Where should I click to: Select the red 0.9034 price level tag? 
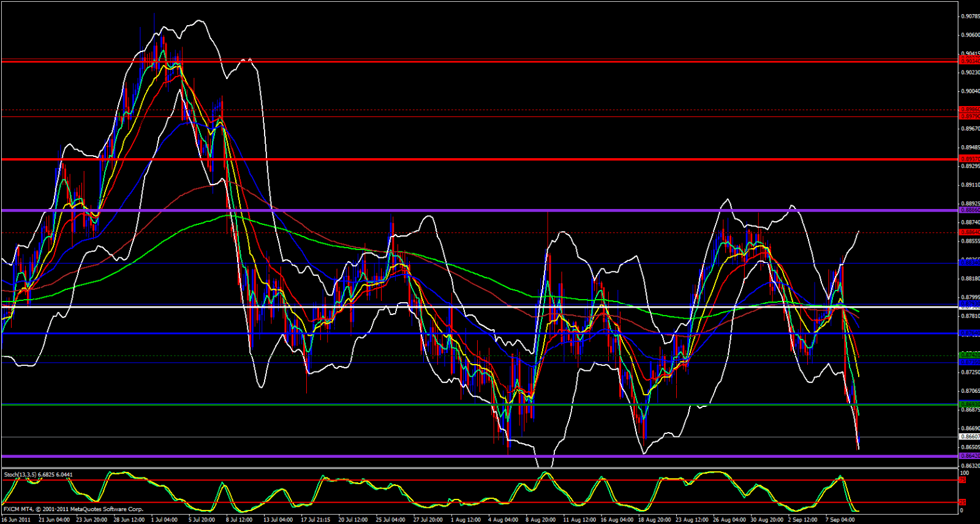pos(970,61)
